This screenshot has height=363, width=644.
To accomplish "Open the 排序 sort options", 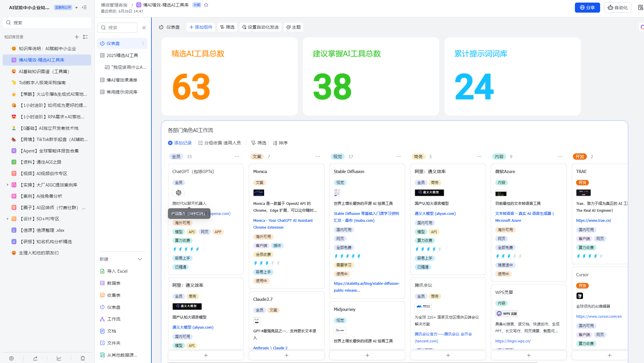I will pyautogui.click(x=280, y=143).
